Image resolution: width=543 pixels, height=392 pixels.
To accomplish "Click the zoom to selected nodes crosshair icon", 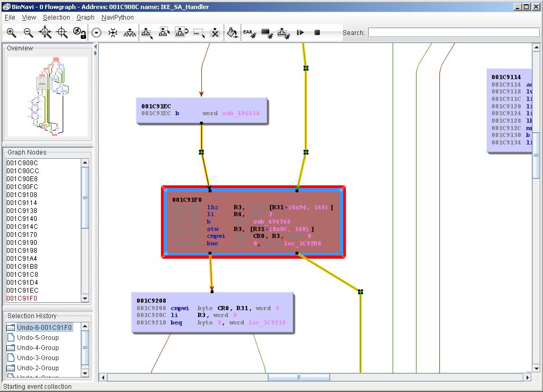I will (x=62, y=32).
